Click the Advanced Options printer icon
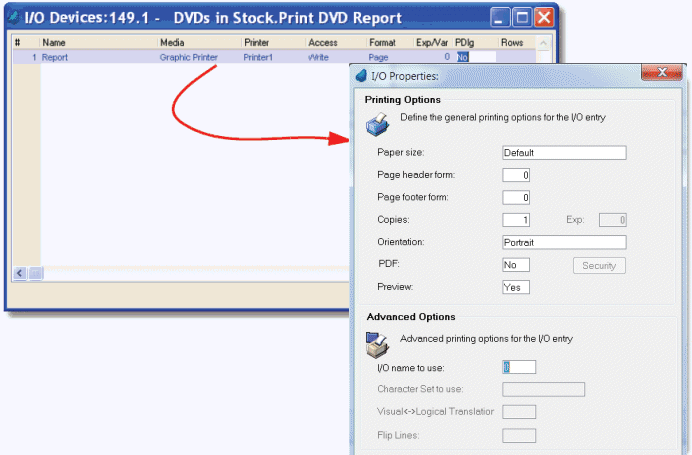The height and width of the screenshot is (455, 692). (x=377, y=345)
